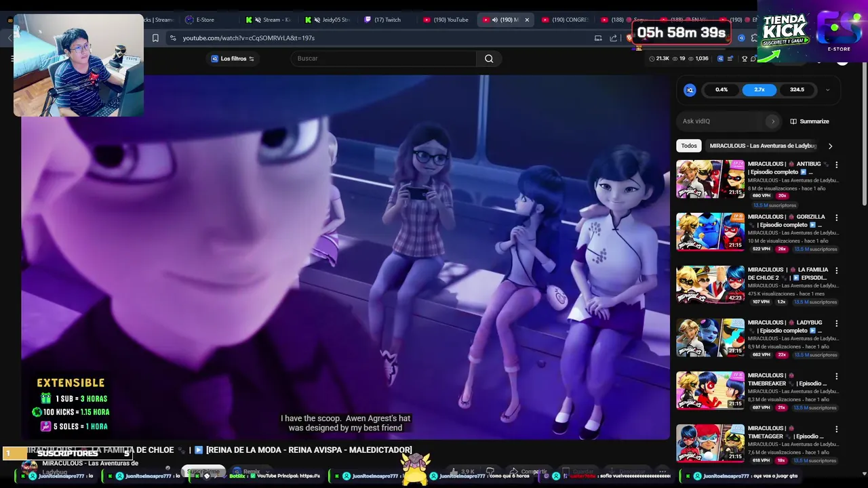Click the cast icon in the address bar
Image resolution: width=868 pixels, height=488 pixels.
pyautogui.click(x=598, y=38)
